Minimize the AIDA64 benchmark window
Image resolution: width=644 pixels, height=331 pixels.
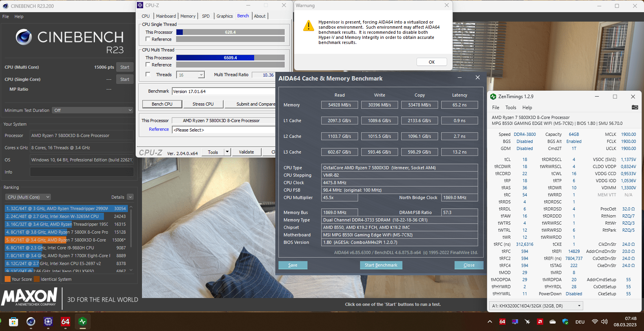pos(460,78)
